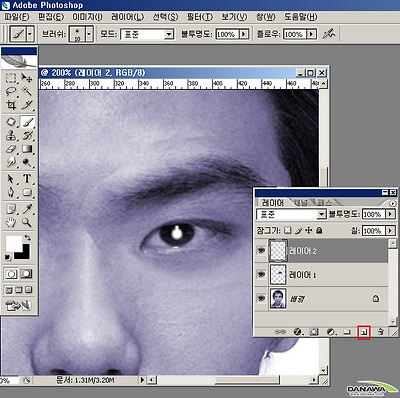Open the 필터(T) menu

(x=200, y=16)
